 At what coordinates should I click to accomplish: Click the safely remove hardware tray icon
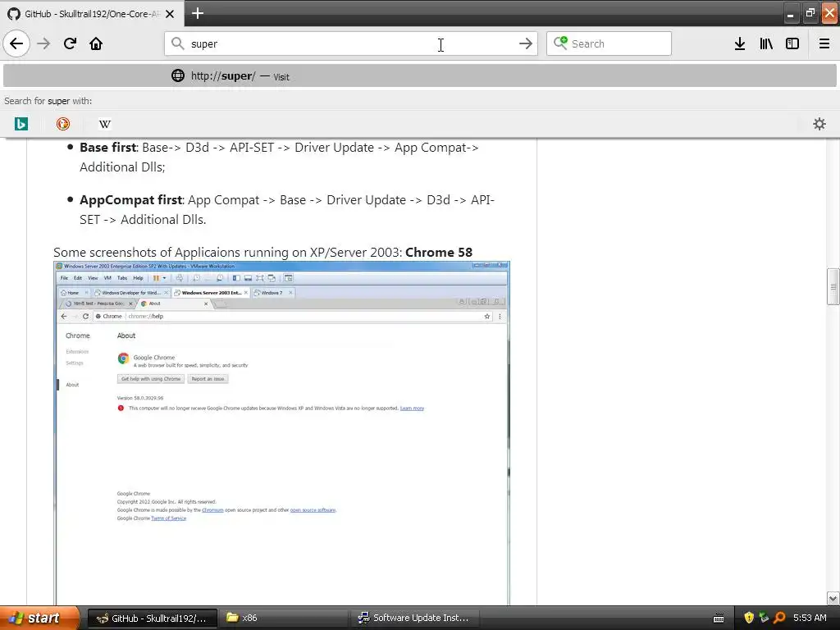tap(764, 618)
